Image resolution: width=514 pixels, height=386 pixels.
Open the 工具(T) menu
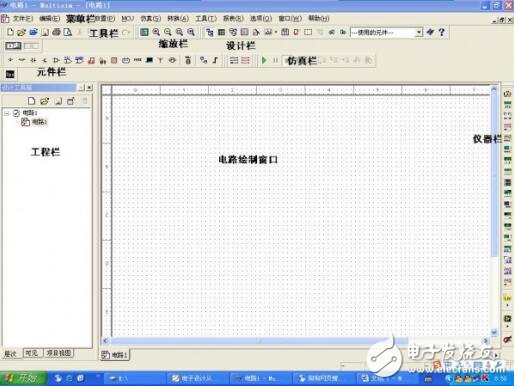point(206,19)
